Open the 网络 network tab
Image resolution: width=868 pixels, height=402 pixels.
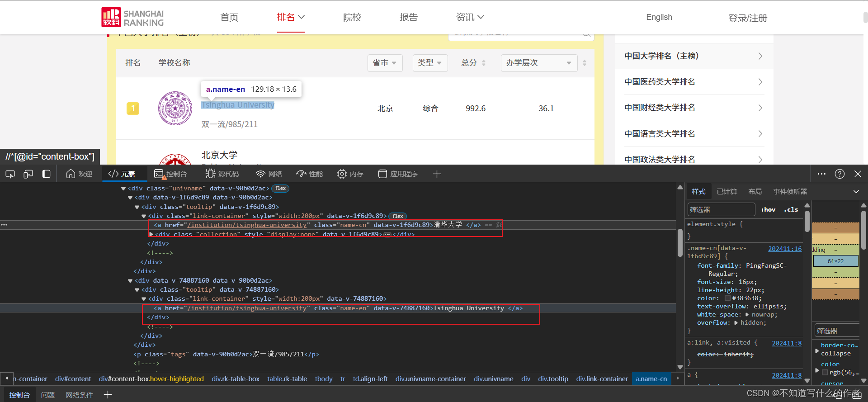[x=269, y=174]
